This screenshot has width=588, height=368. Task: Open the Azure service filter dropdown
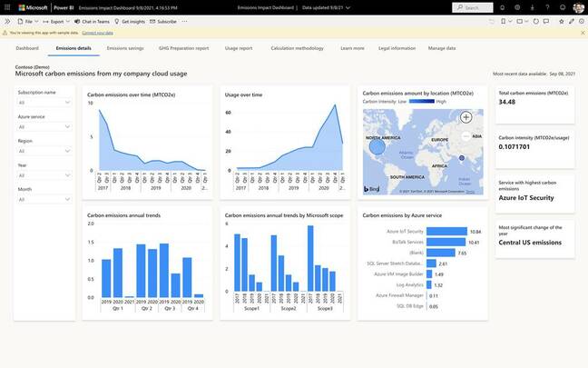point(44,127)
